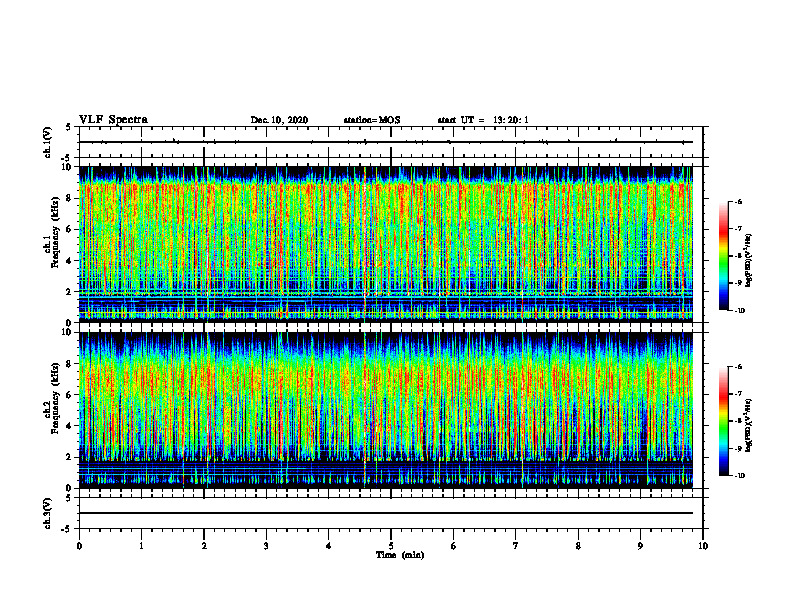792x612 pixels.
Task: Click the "-10" label on the lower color bar
Action: pyautogui.click(x=739, y=476)
